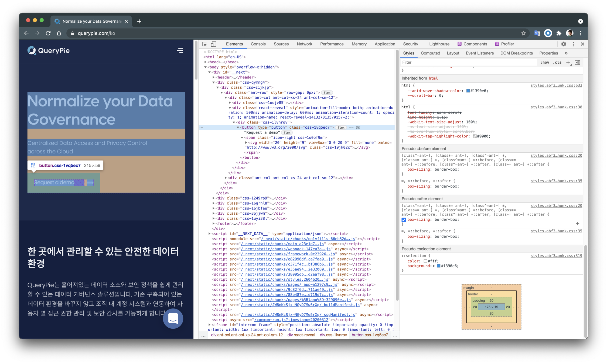Expand the footer element node
607x364 pixels.
tap(213, 224)
